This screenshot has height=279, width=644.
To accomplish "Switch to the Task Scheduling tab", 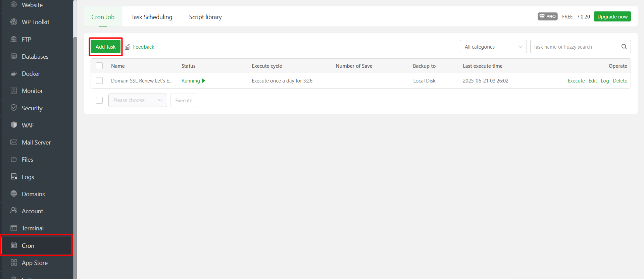I will coord(152,17).
